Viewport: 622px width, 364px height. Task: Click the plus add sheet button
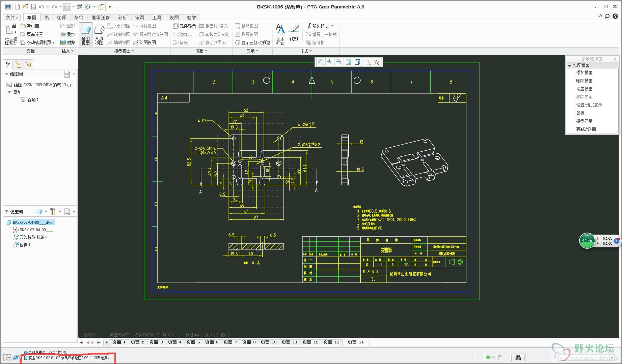107,342
